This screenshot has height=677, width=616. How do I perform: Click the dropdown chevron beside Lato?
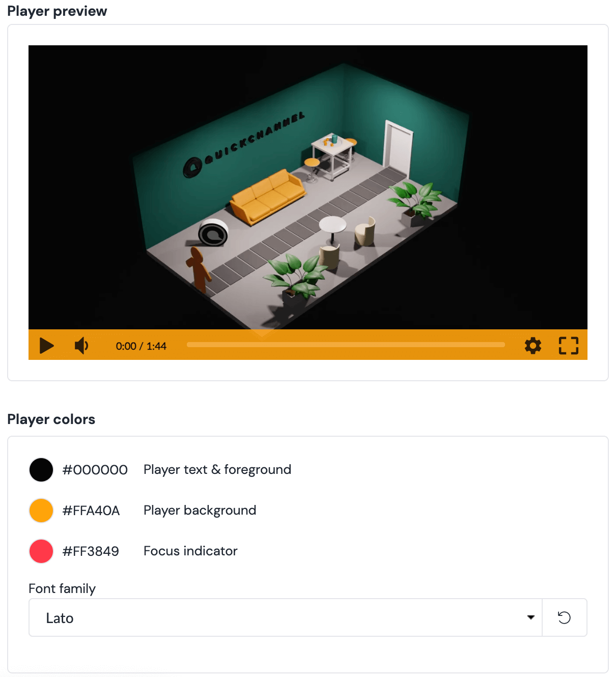pos(530,617)
